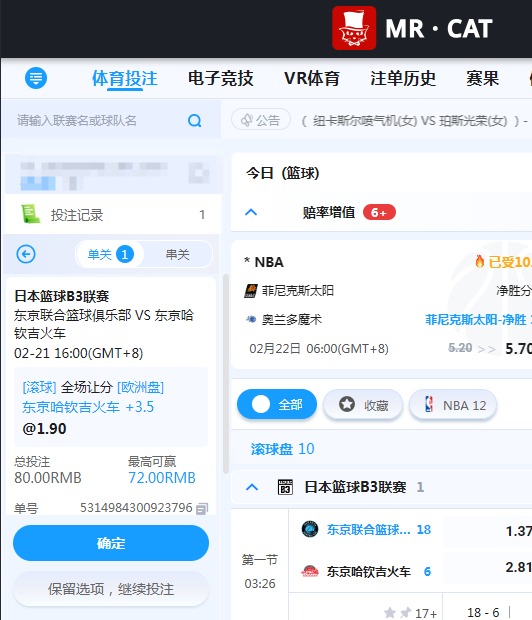Screen dimensions: 532x620
Task: Click the 东京哈钦吉火车 team logo
Action: [x=310, y=571]
